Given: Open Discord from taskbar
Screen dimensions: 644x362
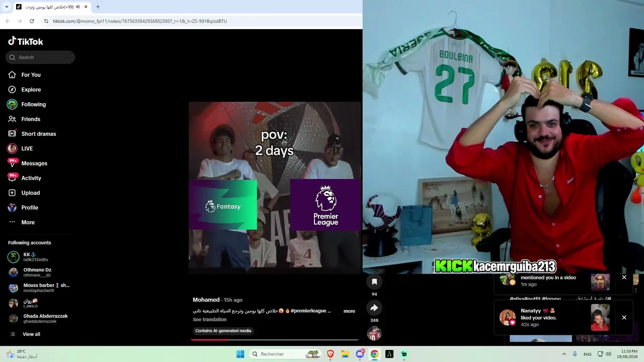Looking at the screenshot, I should click(x=360, y=354).
